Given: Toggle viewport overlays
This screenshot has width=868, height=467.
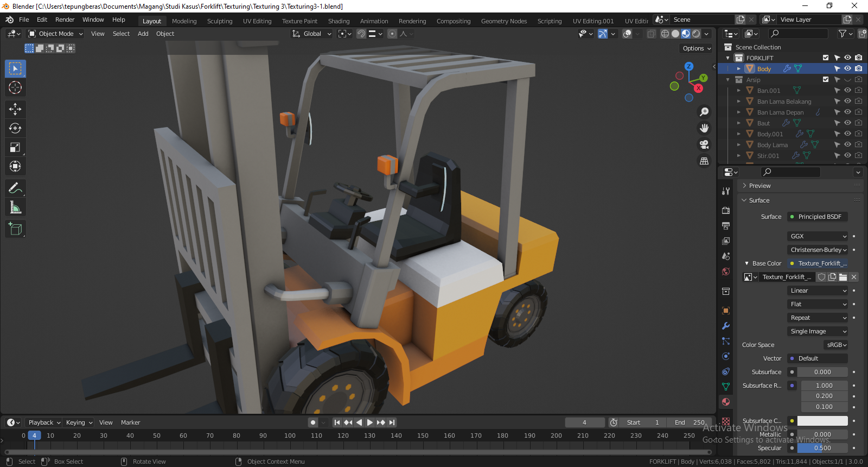Looking at the screenshot, I should [628, 34].
